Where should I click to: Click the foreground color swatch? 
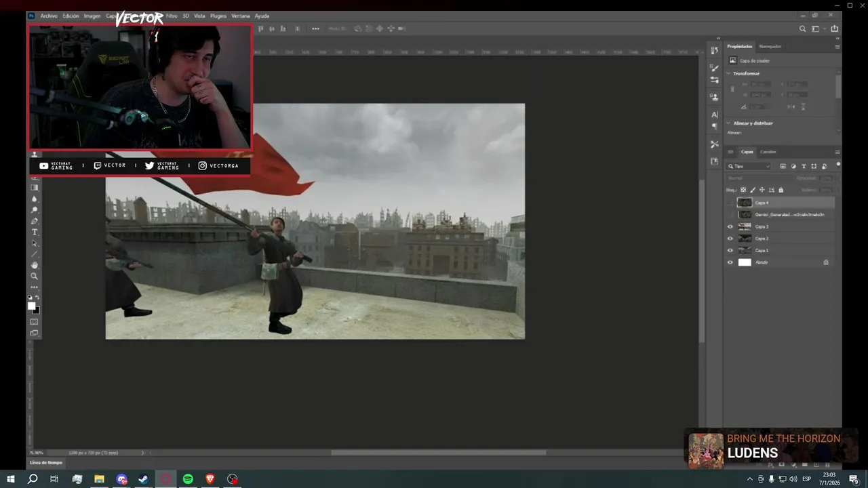click(31, 306)
